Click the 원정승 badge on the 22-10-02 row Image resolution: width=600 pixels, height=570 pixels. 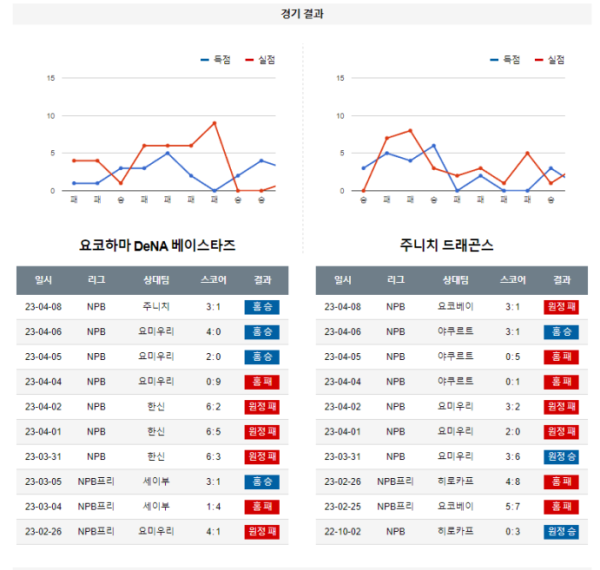(561, 532)
